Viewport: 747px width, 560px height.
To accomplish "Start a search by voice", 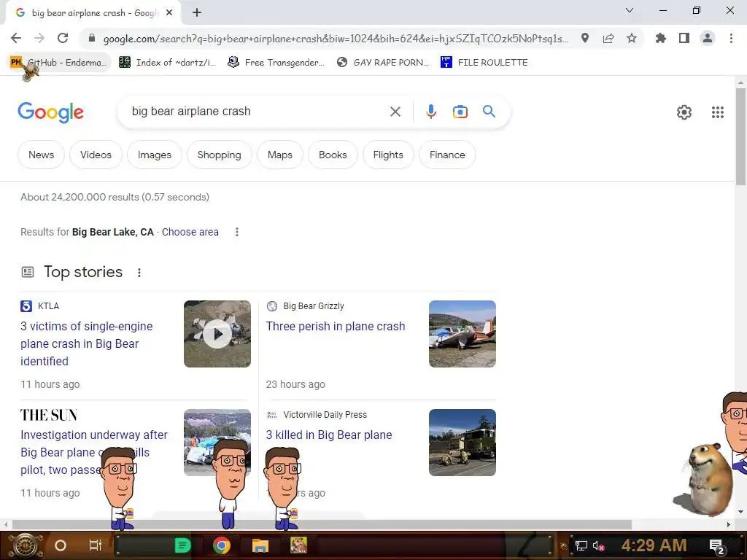I will tap(431, 112).
